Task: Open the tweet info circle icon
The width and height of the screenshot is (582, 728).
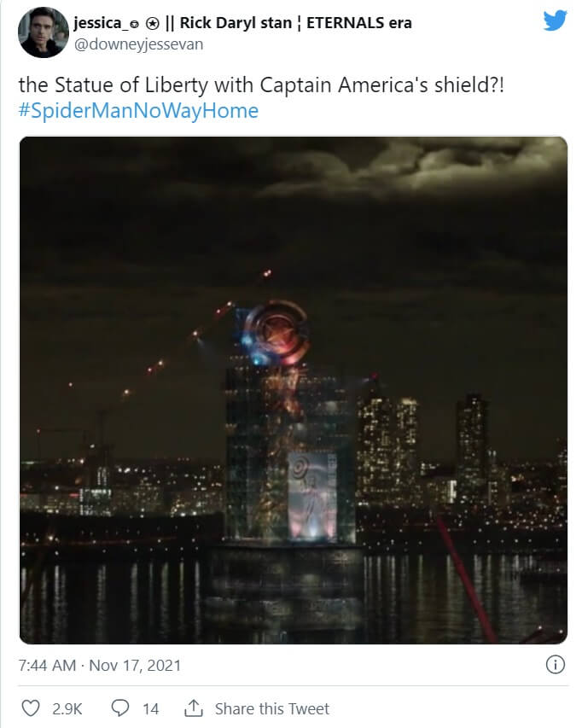Action: tap(555, 664)
